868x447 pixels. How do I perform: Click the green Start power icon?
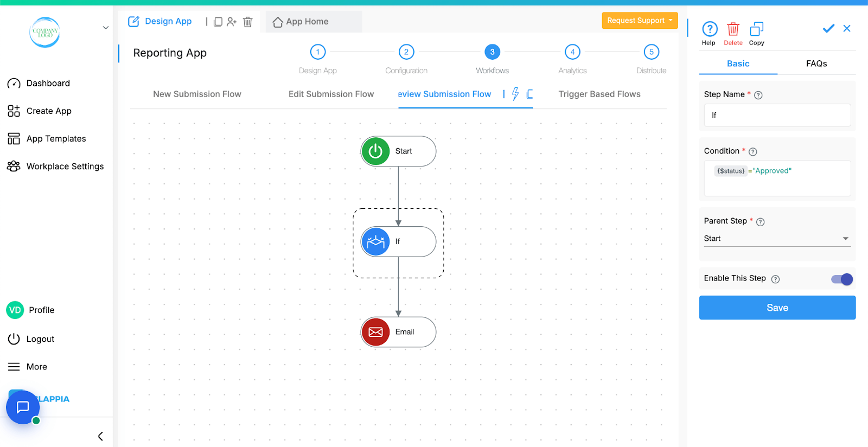click(375, 151)
